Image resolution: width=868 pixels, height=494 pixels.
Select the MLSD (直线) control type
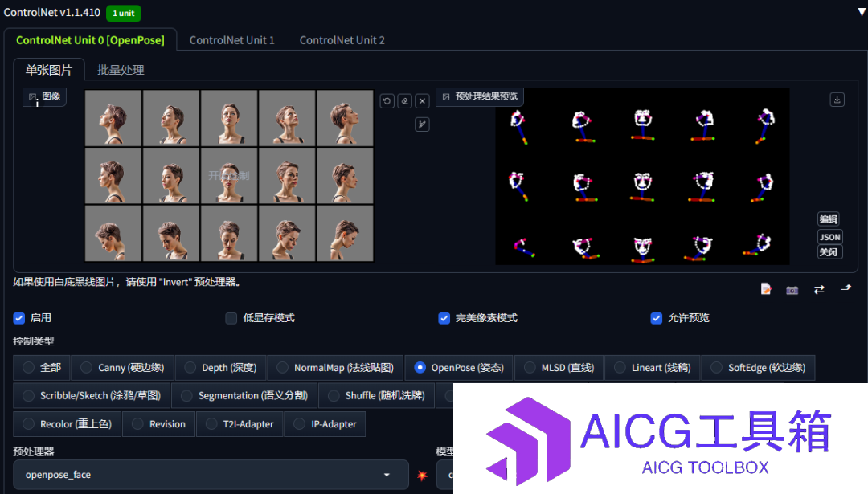click(559, 368)
